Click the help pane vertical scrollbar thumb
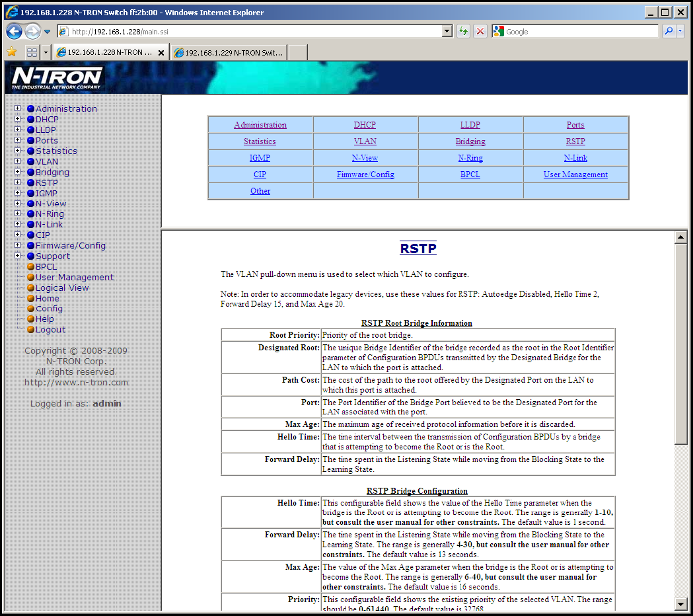 pos(680,344)
